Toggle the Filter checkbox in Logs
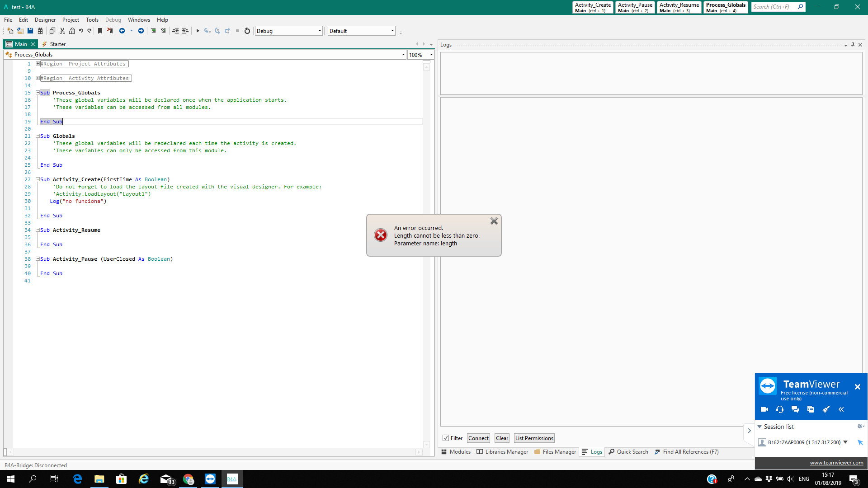This screenshot has width=868, height=488. [x=446, y=438]
